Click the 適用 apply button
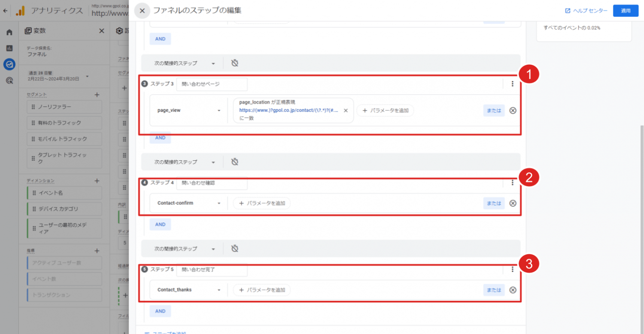644x334 pixels. pyautogui.click(x=626, y=11)
